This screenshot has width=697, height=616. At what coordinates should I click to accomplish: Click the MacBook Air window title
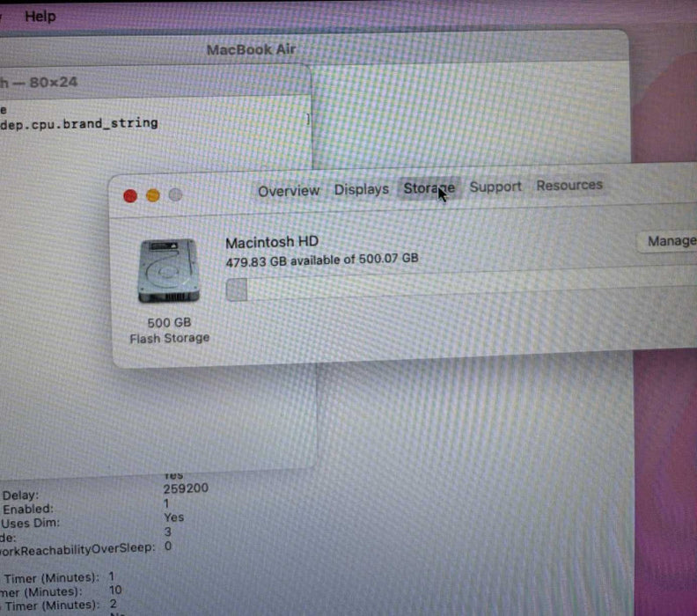pos(251,49)
